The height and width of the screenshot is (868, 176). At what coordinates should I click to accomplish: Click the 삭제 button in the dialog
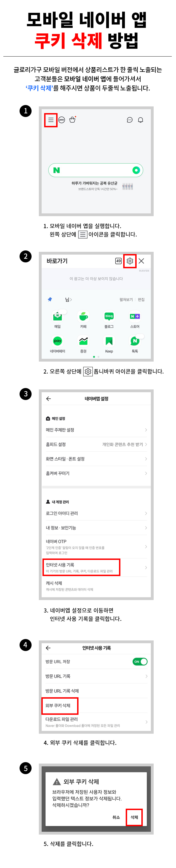point(134,818)
